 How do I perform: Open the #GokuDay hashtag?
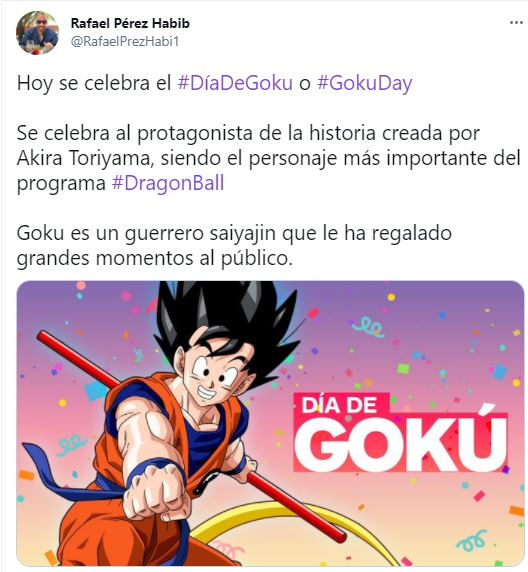364,84
